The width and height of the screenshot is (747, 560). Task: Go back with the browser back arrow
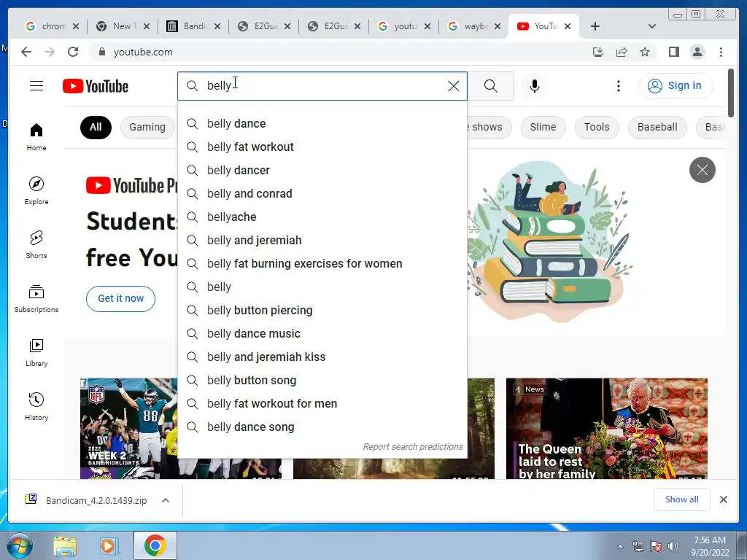26,52
